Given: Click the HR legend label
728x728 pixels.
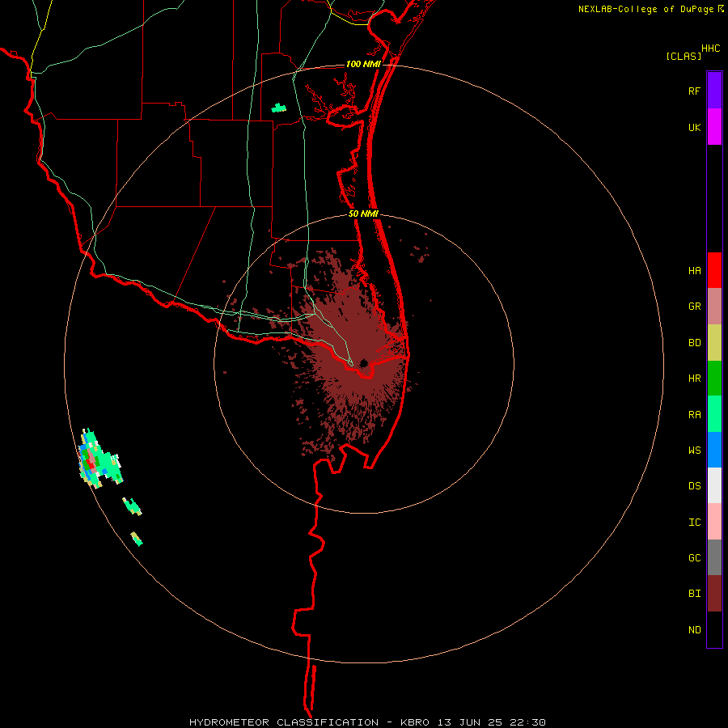Looking at the screenshot, I should (694, 379).
